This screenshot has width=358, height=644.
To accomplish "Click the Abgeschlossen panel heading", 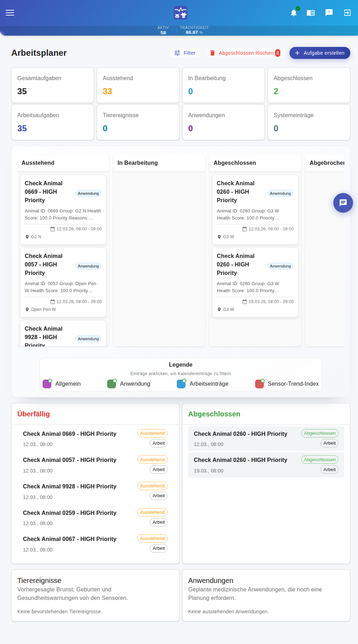I will 214,414.
